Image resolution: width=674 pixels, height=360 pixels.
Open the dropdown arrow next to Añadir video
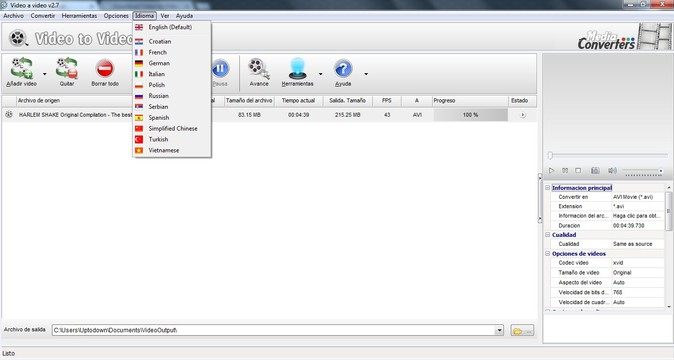pos(45,74)
